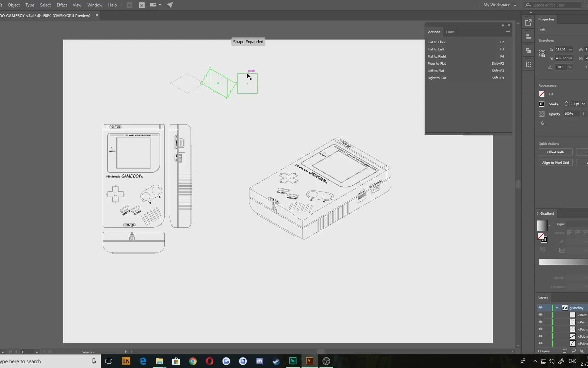Open Discord from the taskbar
This screenshot has width=588, height=368.
tap(259, 361)
